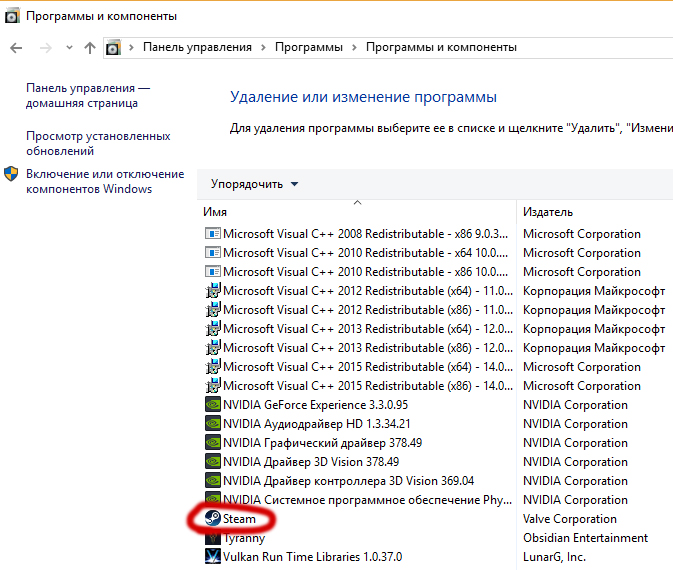Click the Steam logo icon in list
Screen dimensions: 673x570
(x=213, y=518)
